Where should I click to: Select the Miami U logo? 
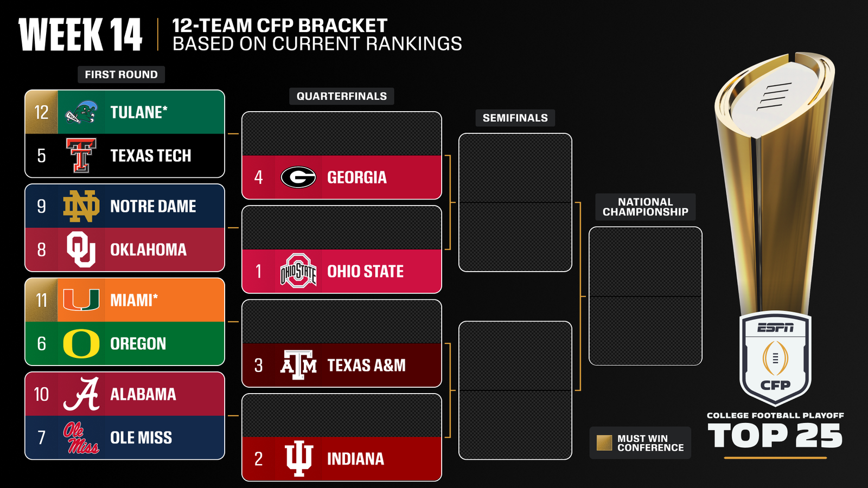pos(81,300)
